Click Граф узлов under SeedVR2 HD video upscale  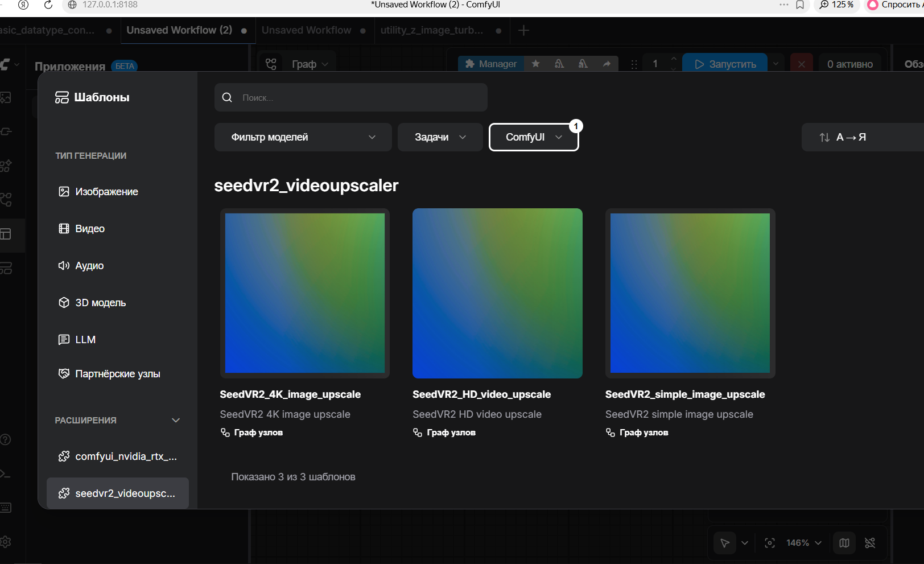click(444, 433)
